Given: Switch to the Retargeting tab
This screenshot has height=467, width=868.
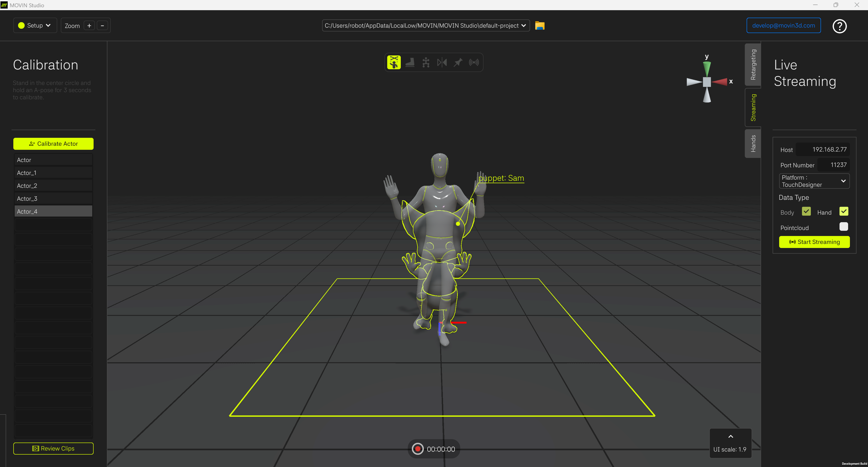Looking at the screenshot, I should coord(753,64).
